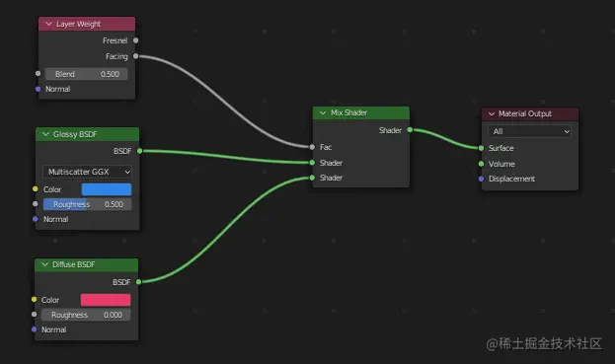Click the Normal label in Diffuse BSDF
Viewport: 615px width, 364px height.
point(53,329)
